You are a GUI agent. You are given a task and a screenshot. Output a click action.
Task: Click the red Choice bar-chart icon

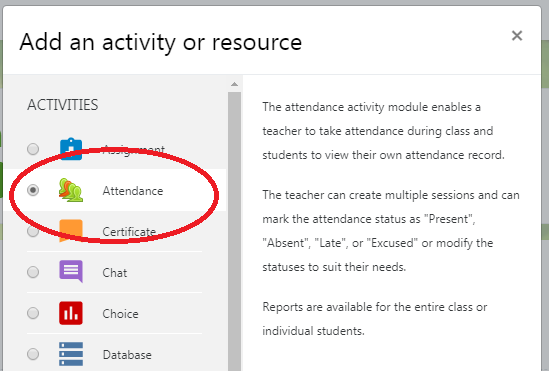click(x=71, y=313)
